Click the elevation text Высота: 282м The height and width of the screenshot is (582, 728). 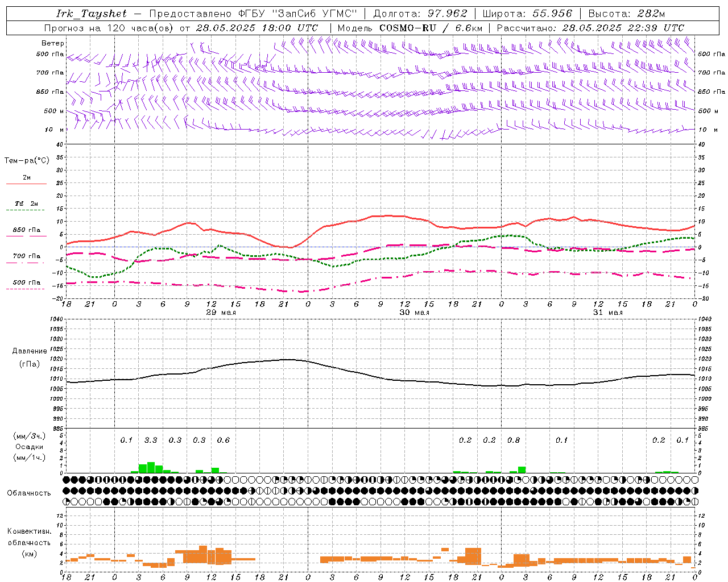pos(626,14)
